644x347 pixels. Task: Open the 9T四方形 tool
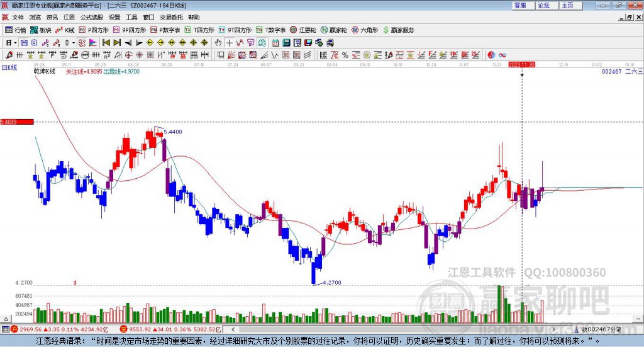point(235,30)
